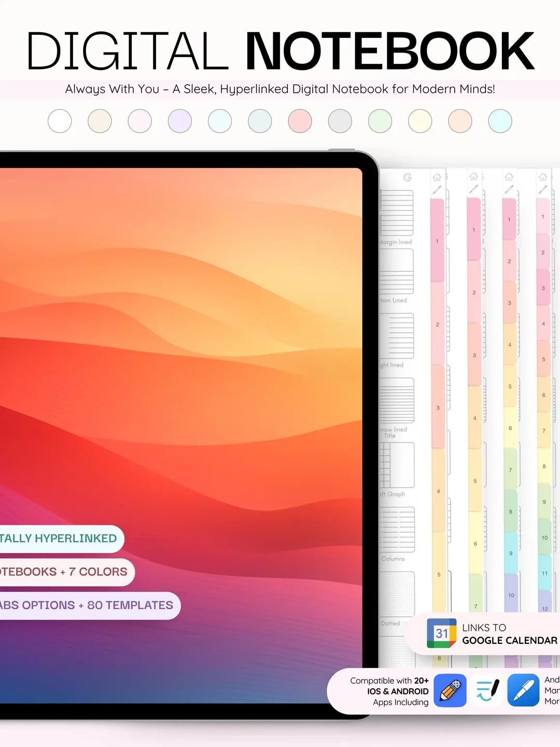Click the Always With You subtitle
Screen dimensions: 560x747
(x=280, y=89)
